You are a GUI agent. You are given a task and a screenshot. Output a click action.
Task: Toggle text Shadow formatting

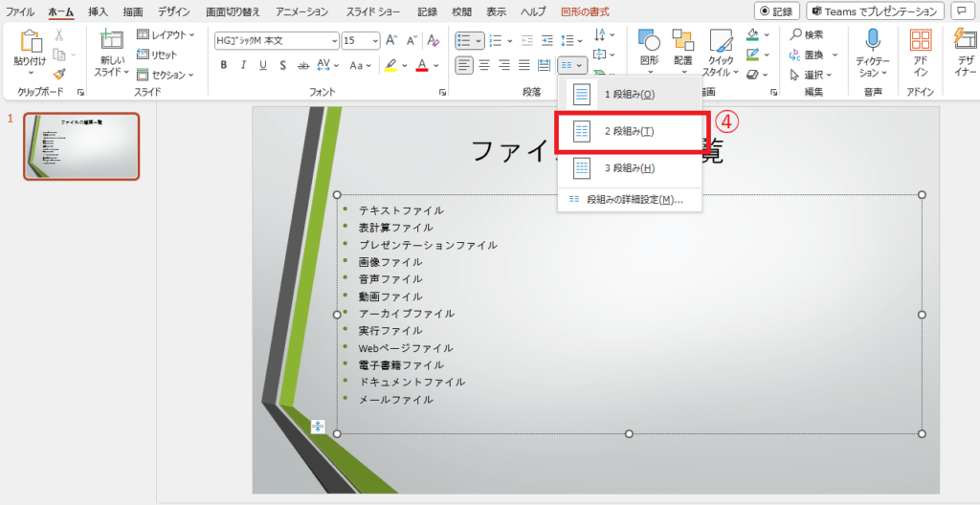click(283, 65)
